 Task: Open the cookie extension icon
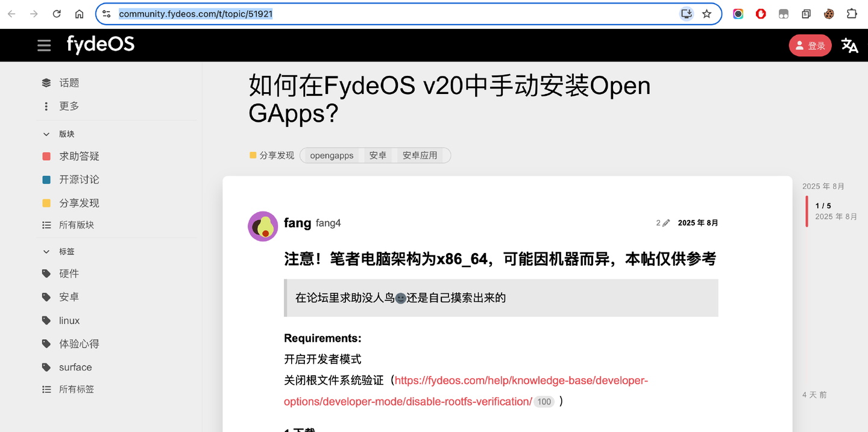(829, 14)
